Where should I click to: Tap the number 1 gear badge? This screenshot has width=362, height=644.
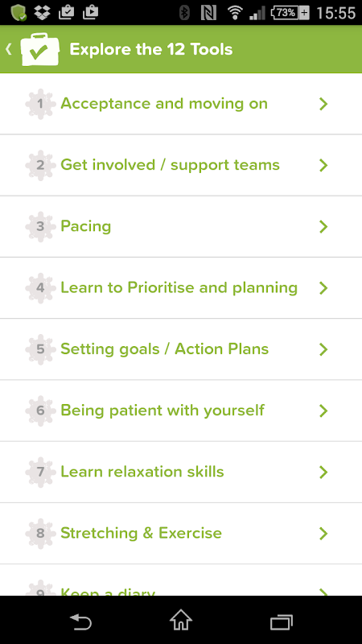click(x=40, y=104)
